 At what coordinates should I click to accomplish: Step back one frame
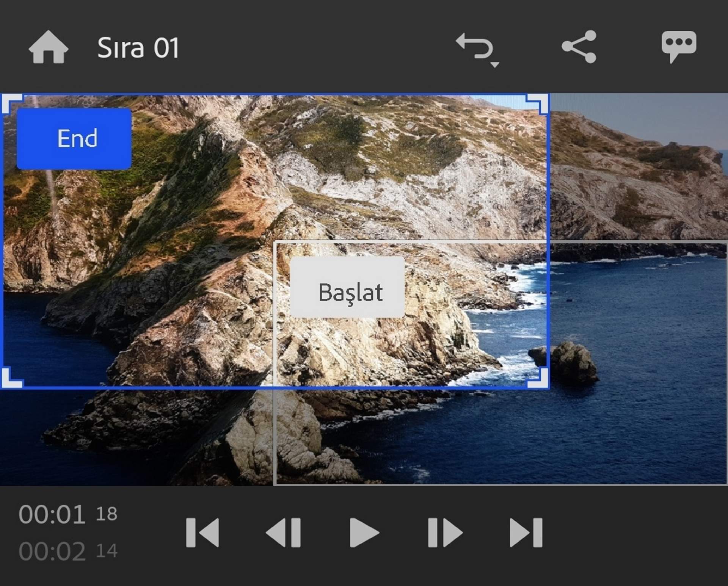click(x=284, y=533)
